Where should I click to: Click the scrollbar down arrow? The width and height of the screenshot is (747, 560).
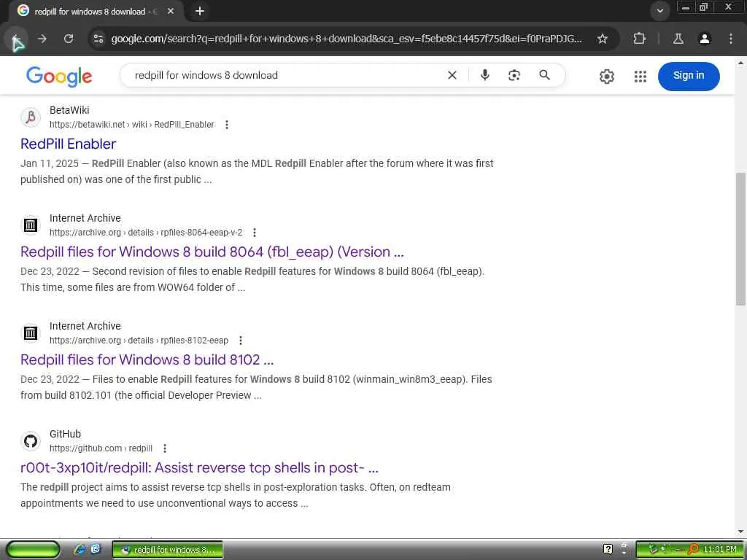[x=740, y=532]
